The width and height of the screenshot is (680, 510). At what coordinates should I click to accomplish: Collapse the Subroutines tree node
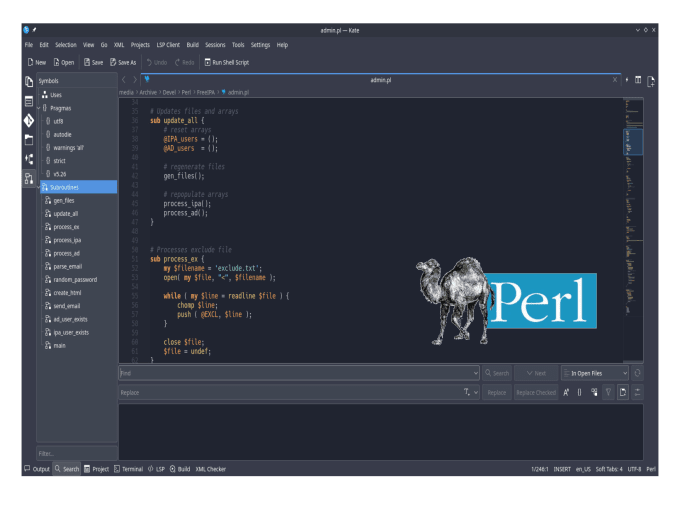pyautogui.click(x=39, y=187)
